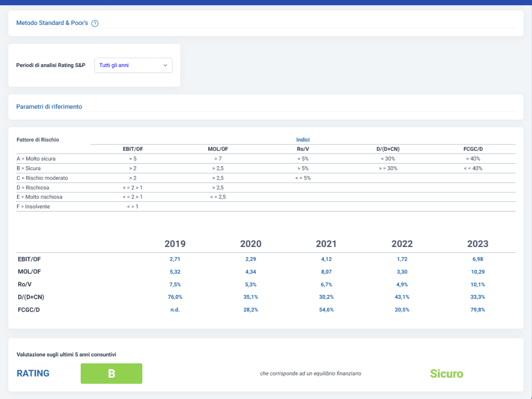532x399 pixels.
Task: Click the '> 7' MOL/OF threshold cell
Action: [218, 159]
